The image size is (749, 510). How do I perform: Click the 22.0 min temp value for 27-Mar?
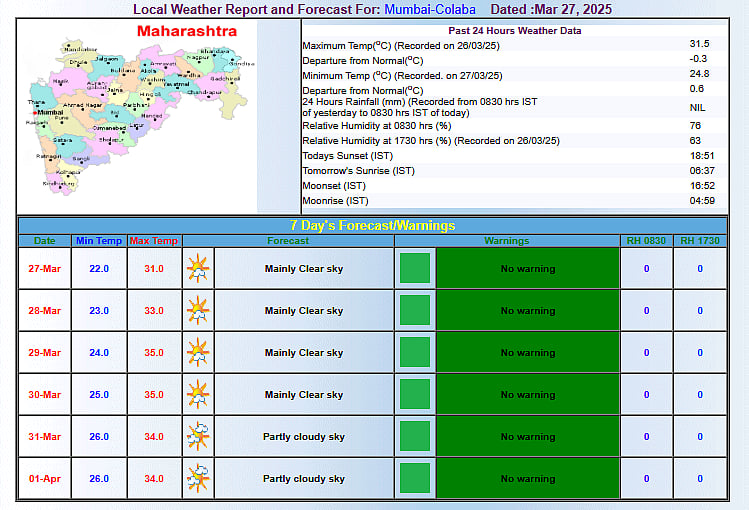[99, 268]
